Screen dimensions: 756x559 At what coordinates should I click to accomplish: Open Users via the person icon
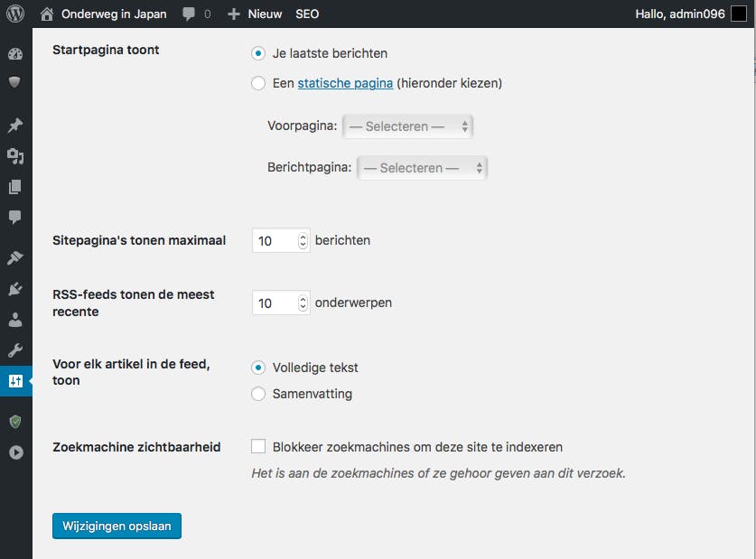tap(15, 320)
